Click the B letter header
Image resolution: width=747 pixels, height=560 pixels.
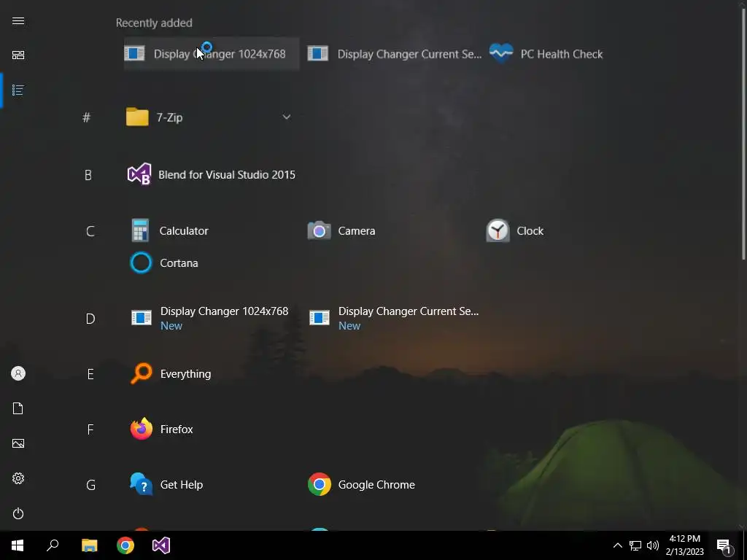tap(88, 175)
